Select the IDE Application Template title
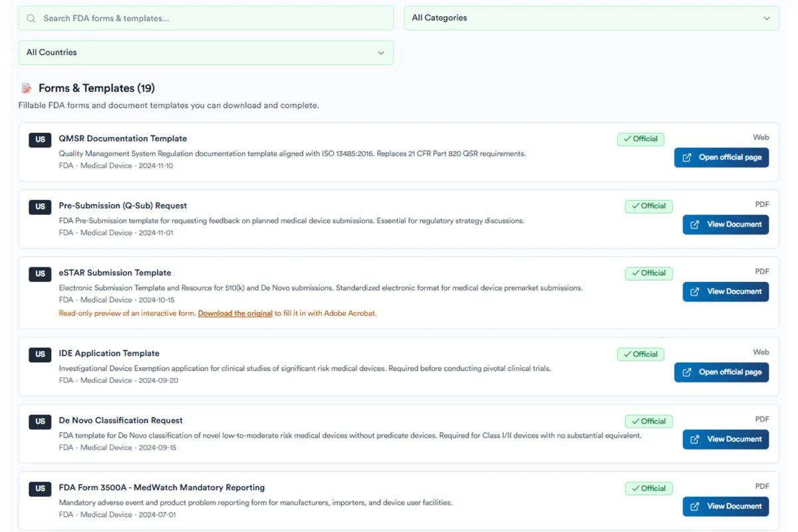 click(x=109, y=354)
